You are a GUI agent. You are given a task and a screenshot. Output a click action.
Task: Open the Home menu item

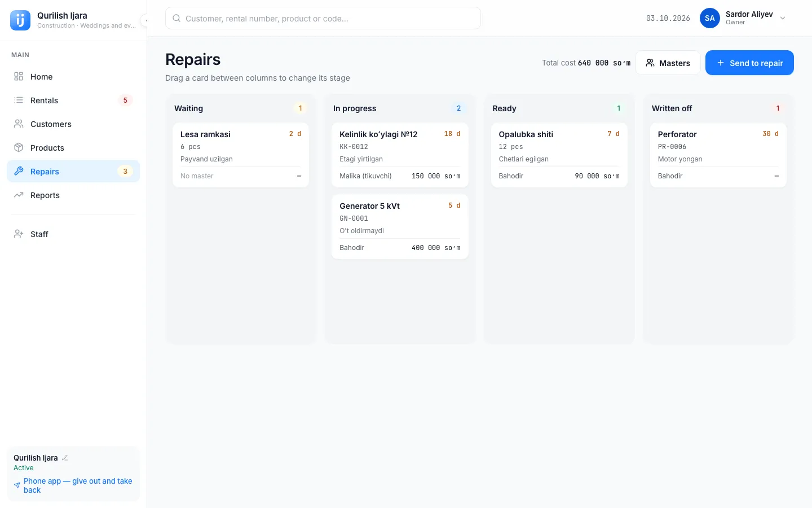pos(73,76)
